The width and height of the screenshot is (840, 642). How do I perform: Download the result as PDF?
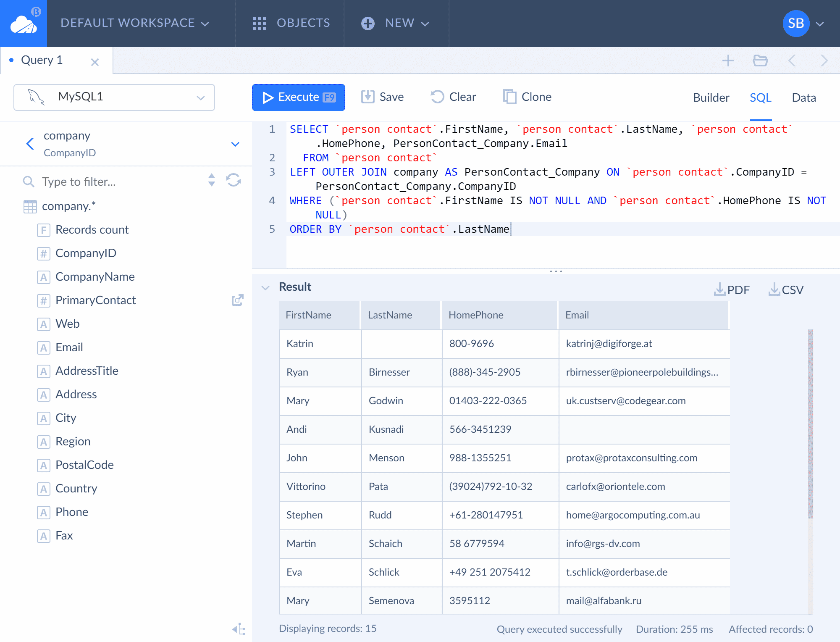pyautogui.click(x=732, y=289)
